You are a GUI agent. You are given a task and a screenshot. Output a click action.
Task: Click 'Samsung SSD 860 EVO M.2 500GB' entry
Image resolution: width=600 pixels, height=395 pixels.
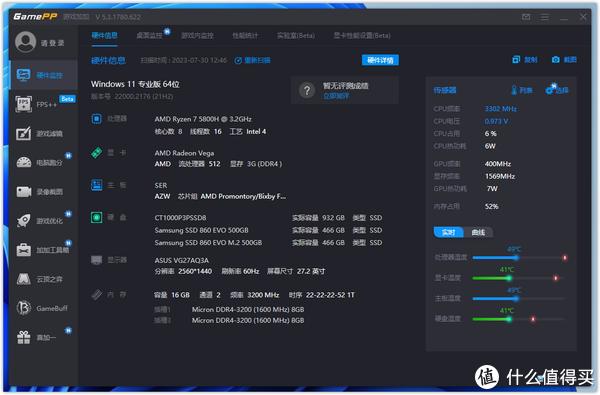coord(208,243)
